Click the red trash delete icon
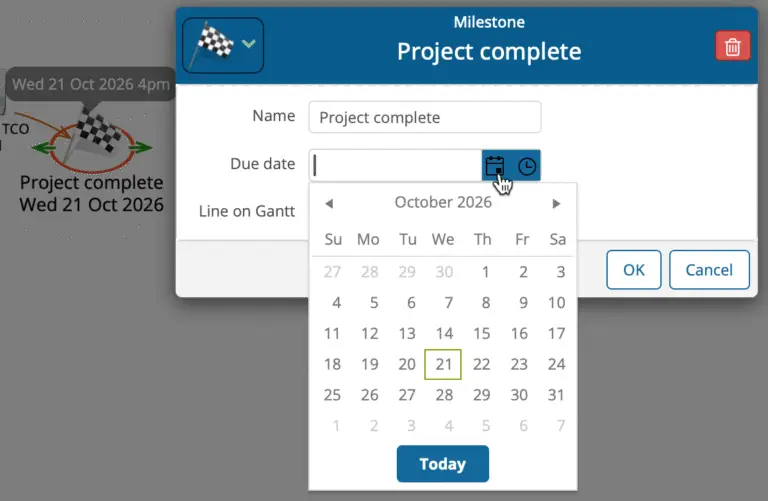Viewport: 768px width, 501px height. click(732, 46)
